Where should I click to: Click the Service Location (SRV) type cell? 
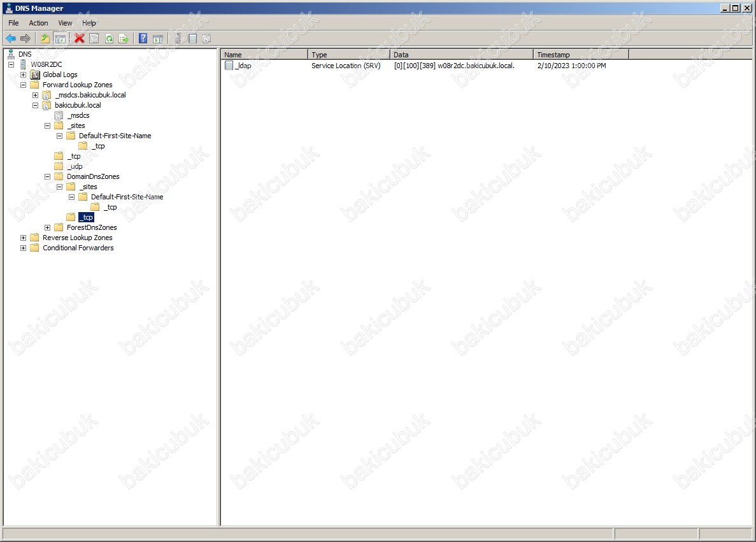point(346,66)
